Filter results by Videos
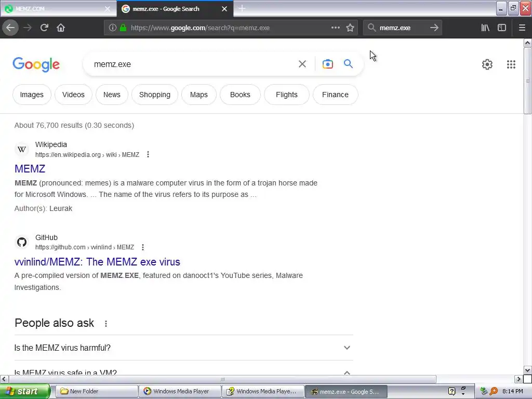The image size is (532, 399). coord(73,95)
